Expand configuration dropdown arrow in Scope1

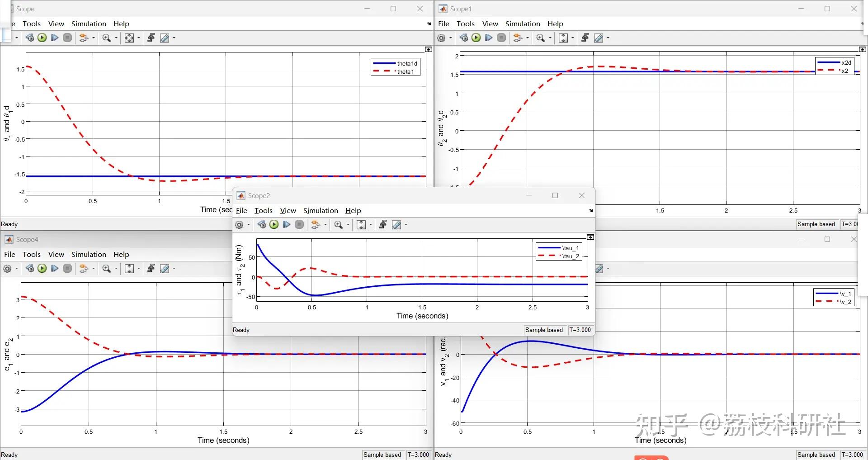451,38
